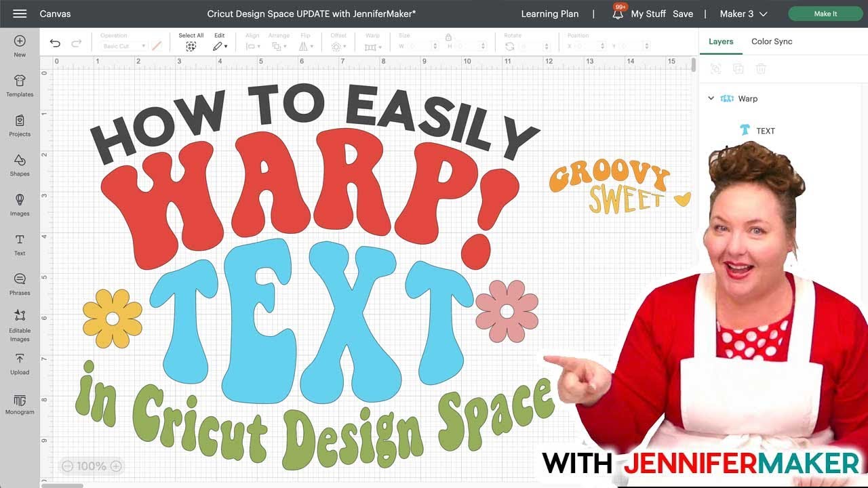Select the GROOVY text on canvas

[x=609, y=178]
